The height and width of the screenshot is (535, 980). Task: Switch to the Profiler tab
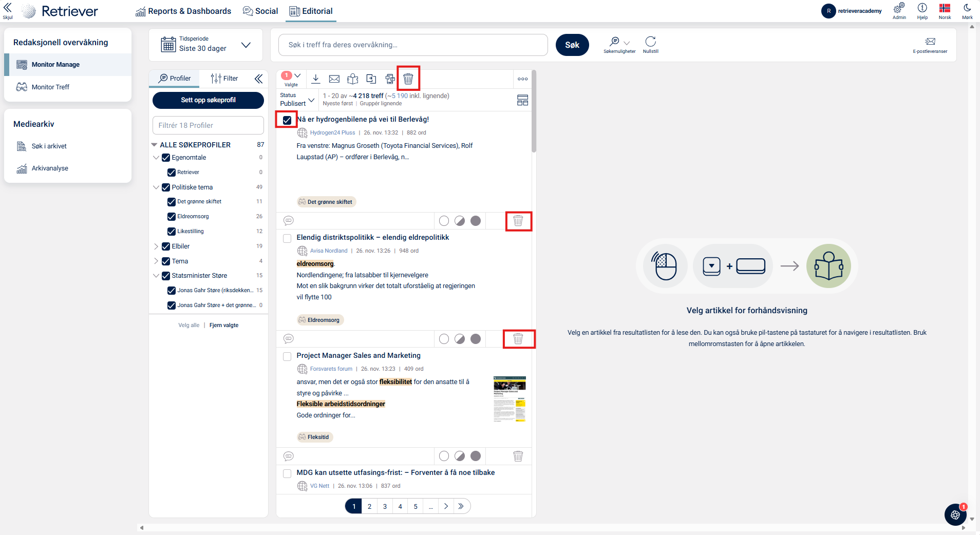(175, 79)
